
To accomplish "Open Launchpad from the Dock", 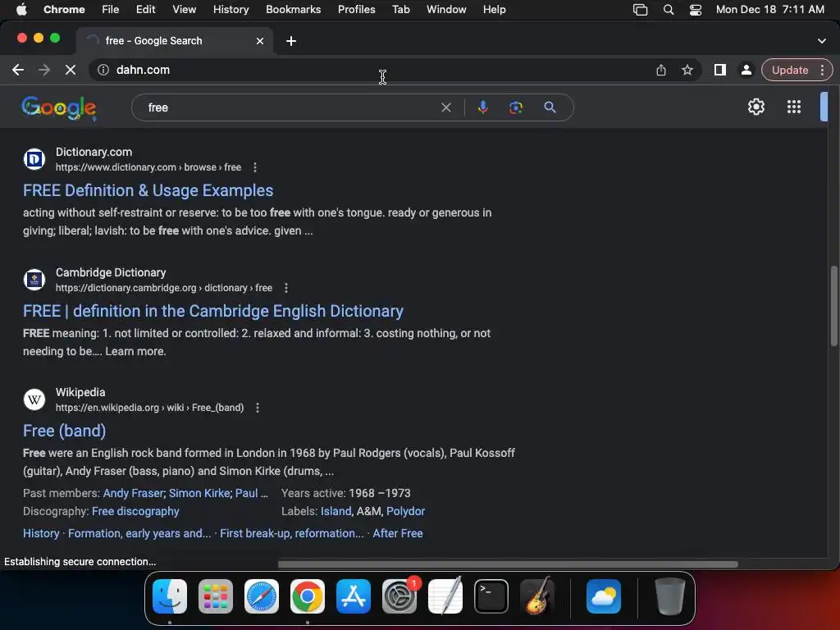I will point(216,596).
